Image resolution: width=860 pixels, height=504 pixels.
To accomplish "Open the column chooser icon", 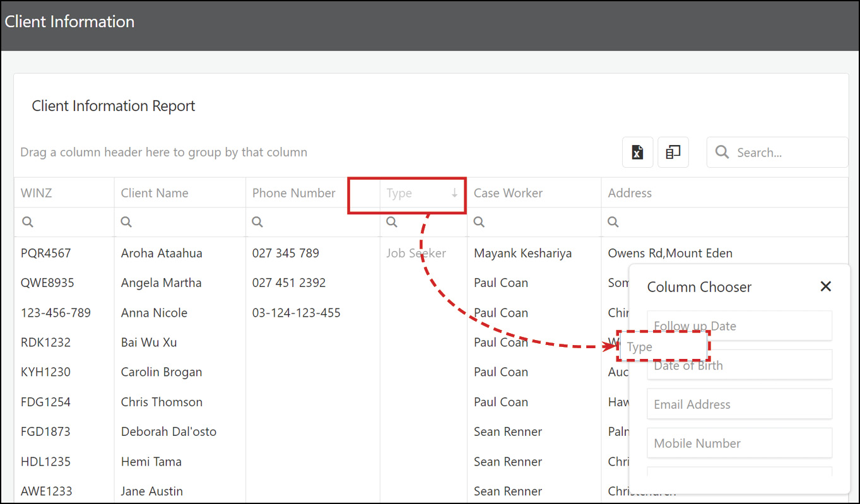I will coord(673,152).
